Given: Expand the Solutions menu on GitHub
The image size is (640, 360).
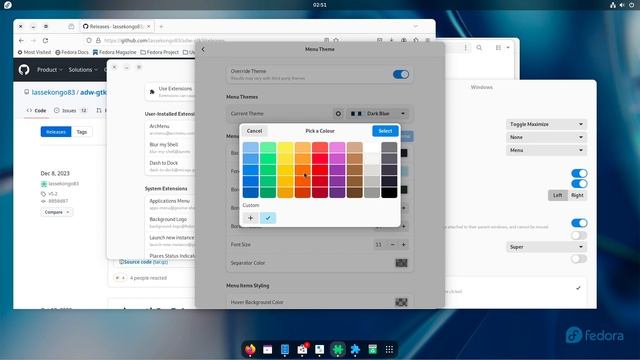Looking at the screenshot, I should click(x=83, y=70).
